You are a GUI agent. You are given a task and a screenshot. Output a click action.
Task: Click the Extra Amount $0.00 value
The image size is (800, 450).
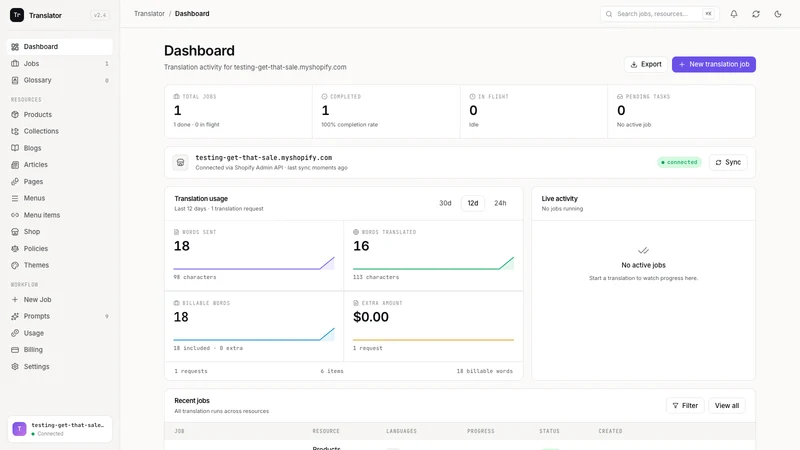(x=371, y=317)
